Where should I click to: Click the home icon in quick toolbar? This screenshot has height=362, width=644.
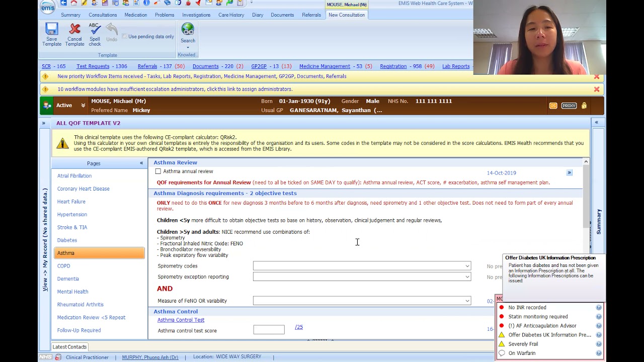pyautogui.click(x=74, y=3)
